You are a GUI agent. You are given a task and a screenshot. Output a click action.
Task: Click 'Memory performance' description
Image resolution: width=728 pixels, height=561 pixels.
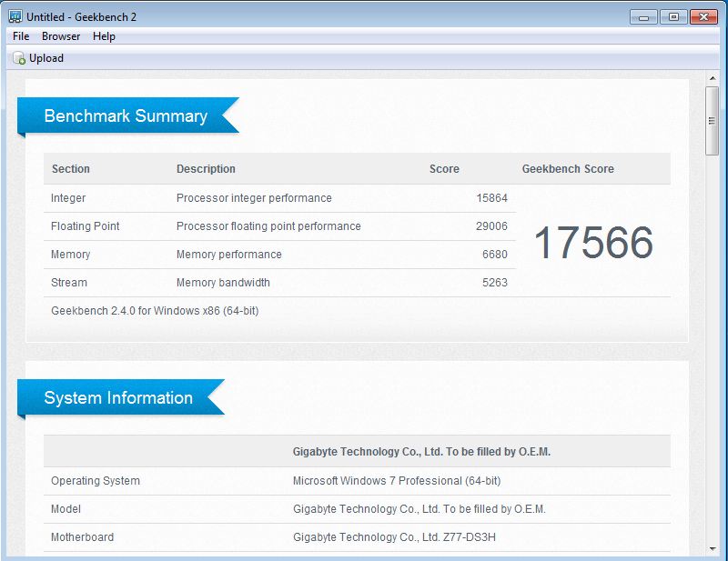229,255
